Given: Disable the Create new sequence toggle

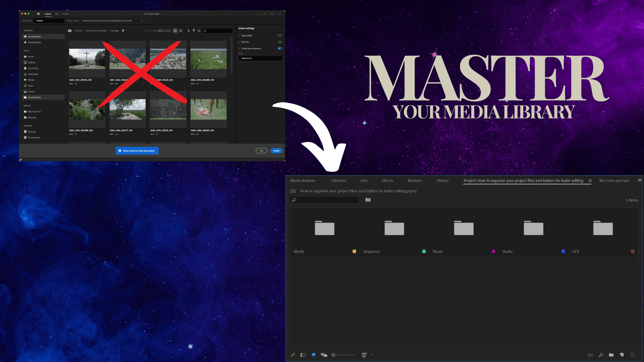Looking at the screenshot, I should (280, 49).
